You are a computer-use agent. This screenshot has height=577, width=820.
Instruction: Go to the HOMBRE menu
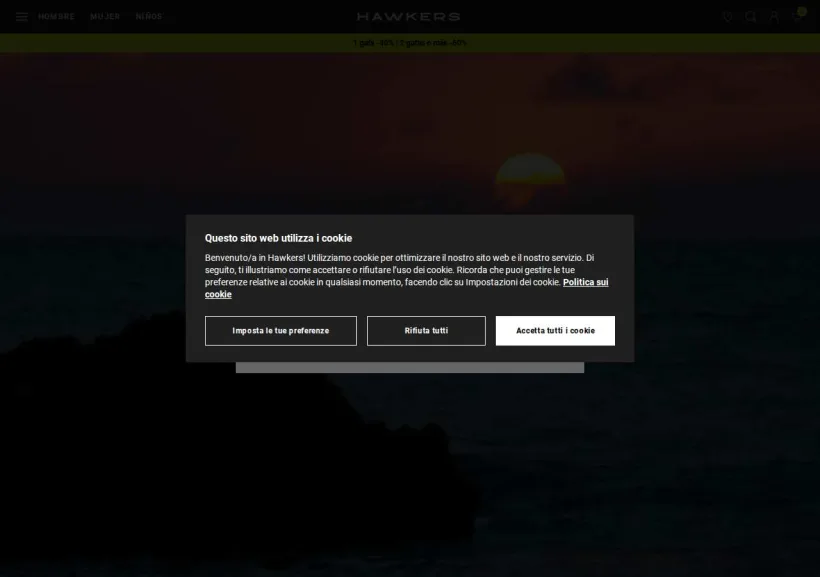tap(56, 17)
